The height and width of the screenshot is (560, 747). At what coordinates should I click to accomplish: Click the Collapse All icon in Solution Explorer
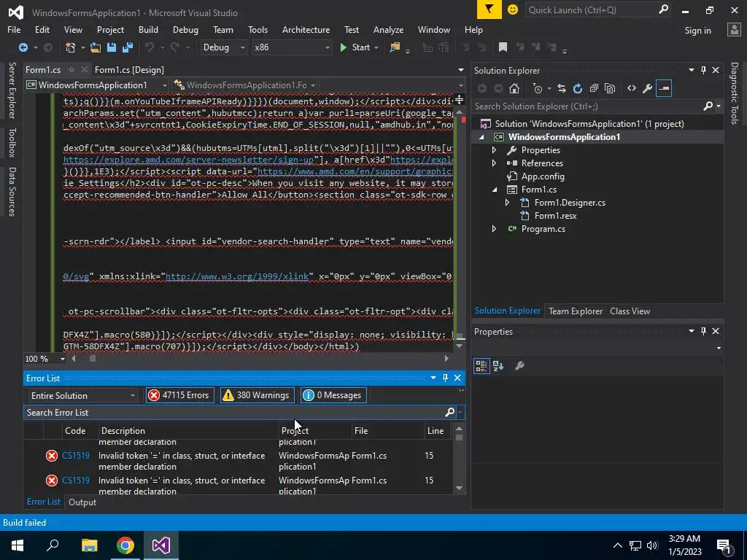click(594, 88)
